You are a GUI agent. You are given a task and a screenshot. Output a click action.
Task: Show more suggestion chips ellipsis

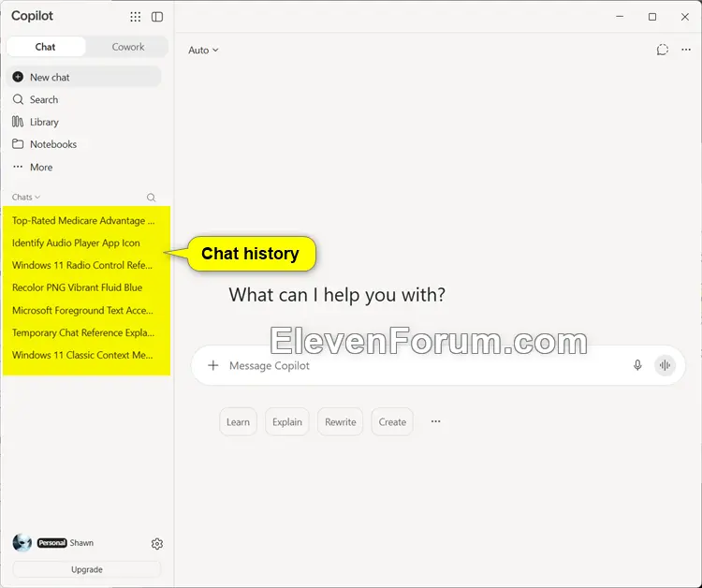(435, 421)
